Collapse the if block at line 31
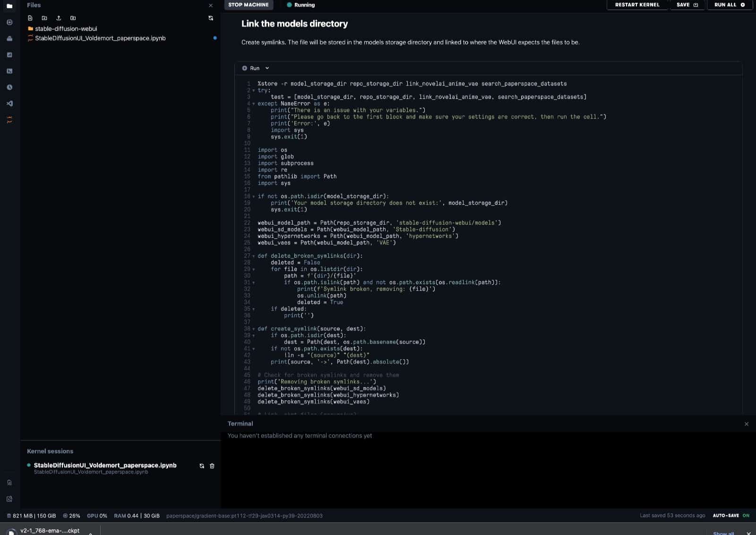 253,283
